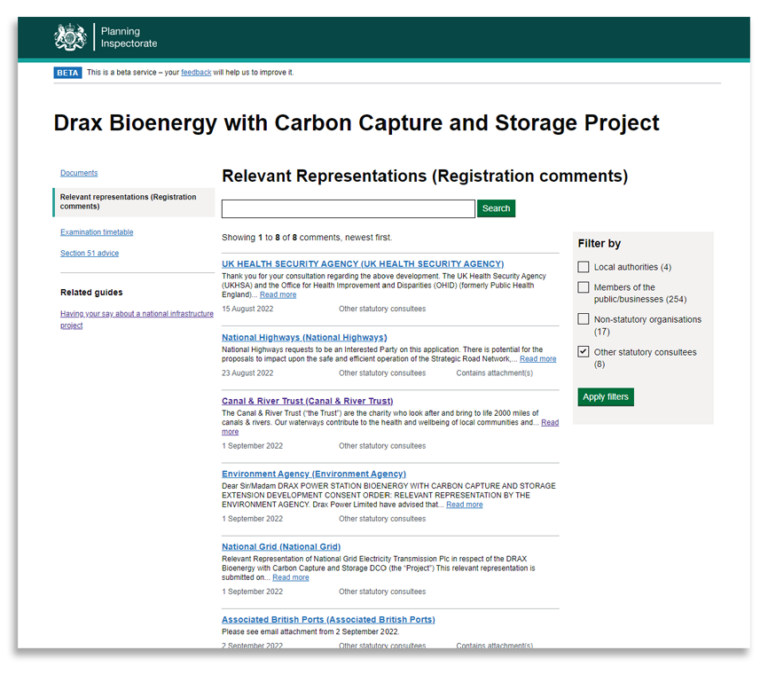Open the UK Health Security Agency representation
Screen dimensions: 768x674
(x=362, y=264)
